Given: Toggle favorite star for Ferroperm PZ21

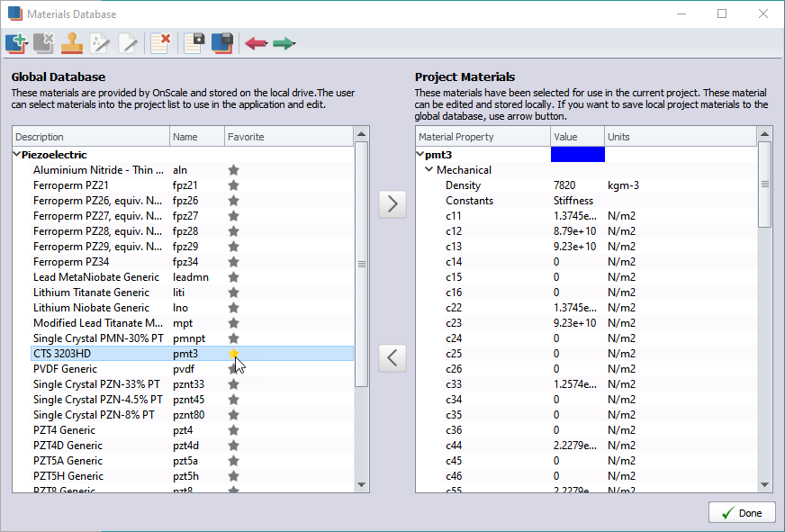Looking at the screenshot, I should pyautogui.click(x=233, y=185).
